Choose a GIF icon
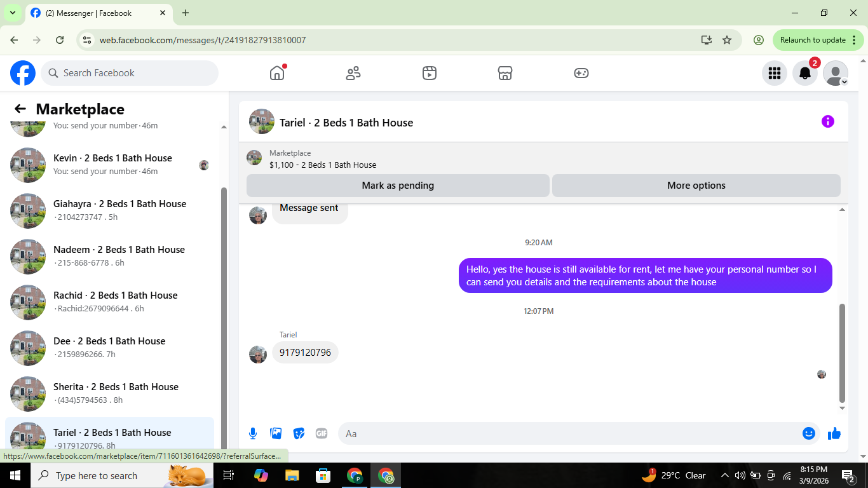The height and width of the screenshot is (488, 868). coord(322,433)
